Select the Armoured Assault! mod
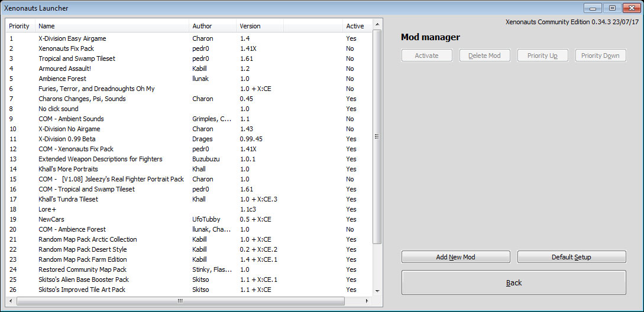The height and width of the screenshot is (312, 644). pos(189,69)
